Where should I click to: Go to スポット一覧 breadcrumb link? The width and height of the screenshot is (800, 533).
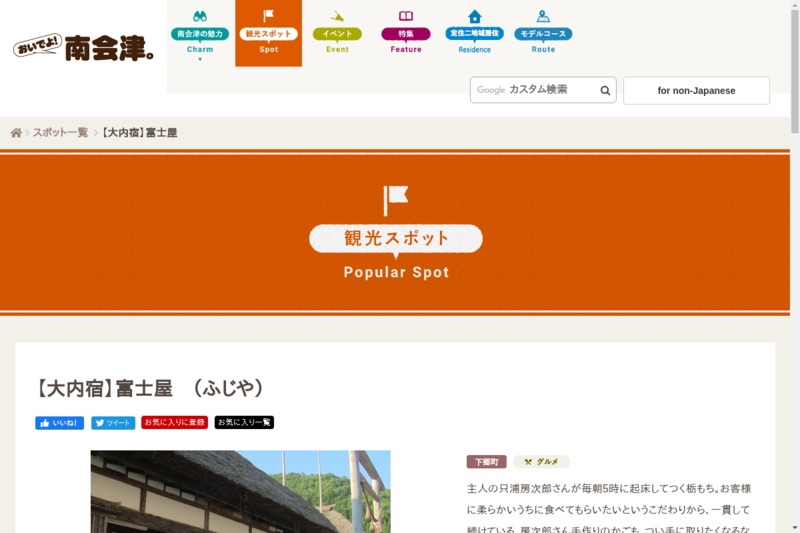[x=60, y=133]
